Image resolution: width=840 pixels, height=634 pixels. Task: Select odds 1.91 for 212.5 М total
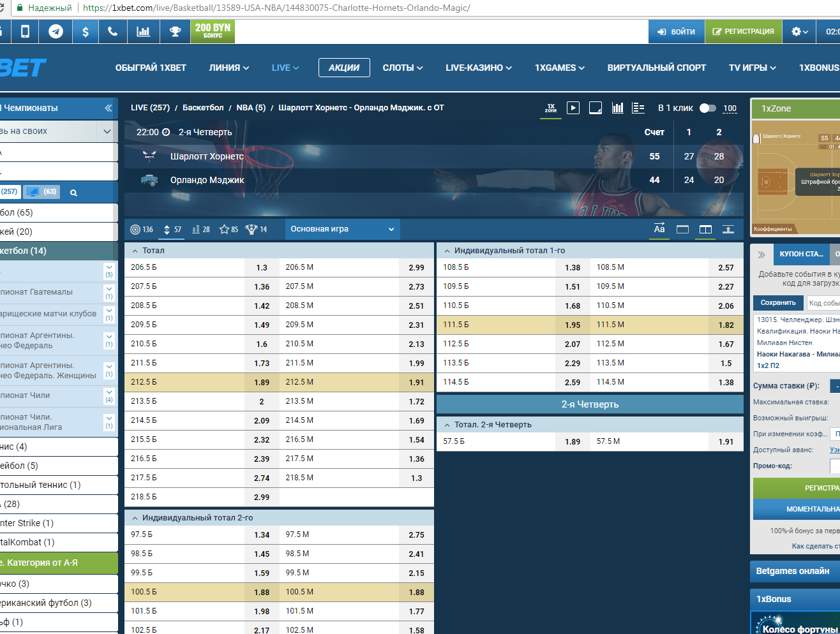point(416,382)
